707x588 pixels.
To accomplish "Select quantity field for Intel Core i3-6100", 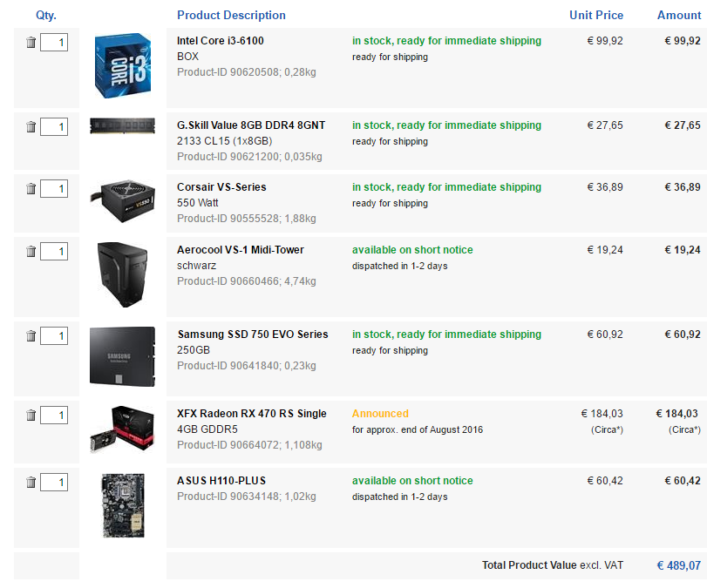I will coord(54,43).
